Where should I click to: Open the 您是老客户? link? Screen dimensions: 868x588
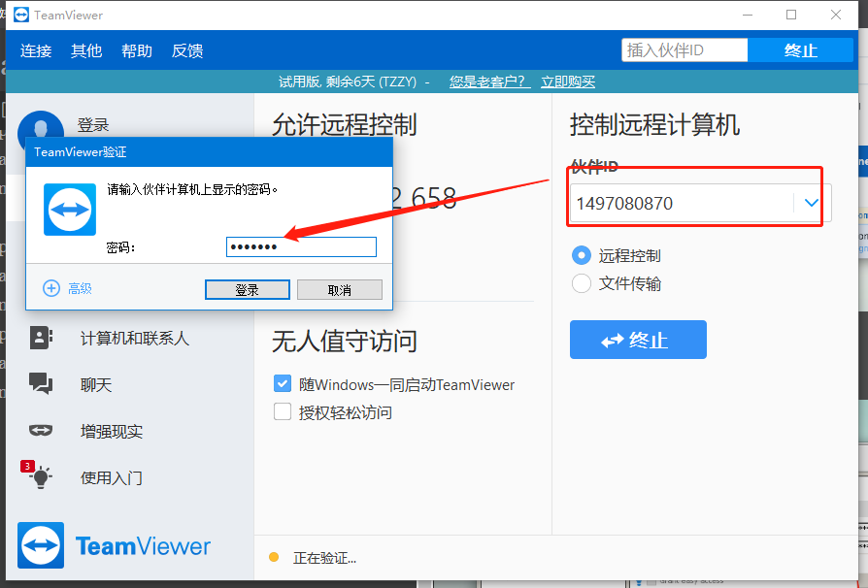[x=489, y=82]
